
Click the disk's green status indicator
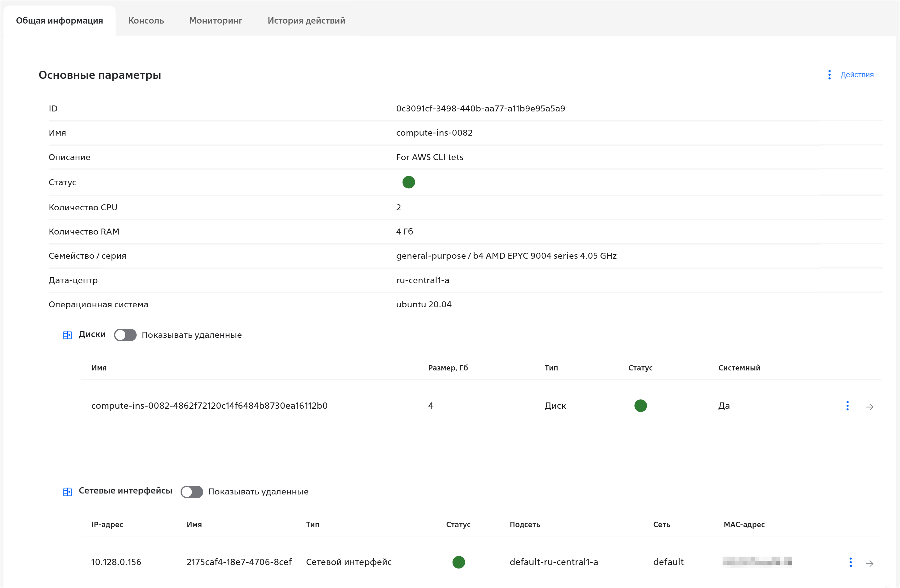coord(640,406)
